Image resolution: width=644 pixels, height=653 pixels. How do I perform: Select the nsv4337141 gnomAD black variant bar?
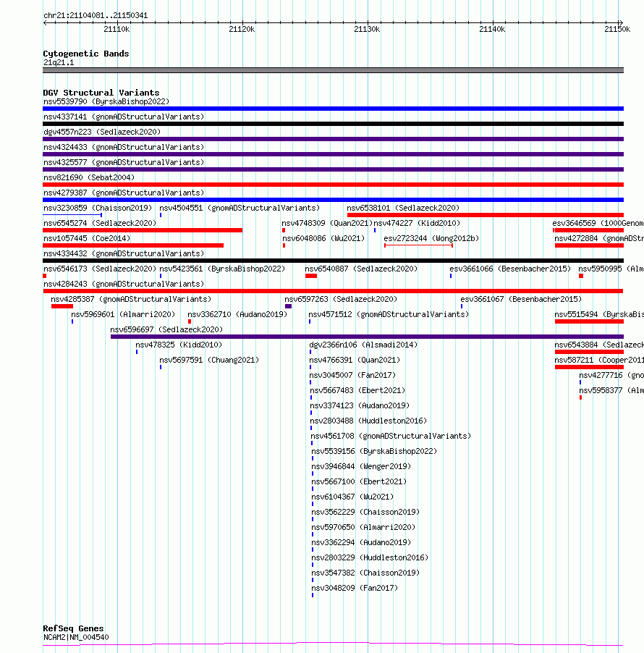(x=333, y=124)
